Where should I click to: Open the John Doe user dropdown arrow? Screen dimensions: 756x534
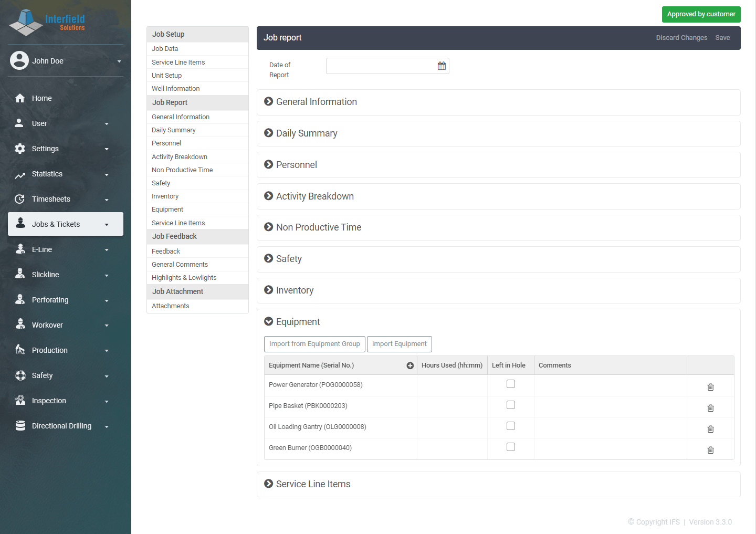(x=119, y=61)
